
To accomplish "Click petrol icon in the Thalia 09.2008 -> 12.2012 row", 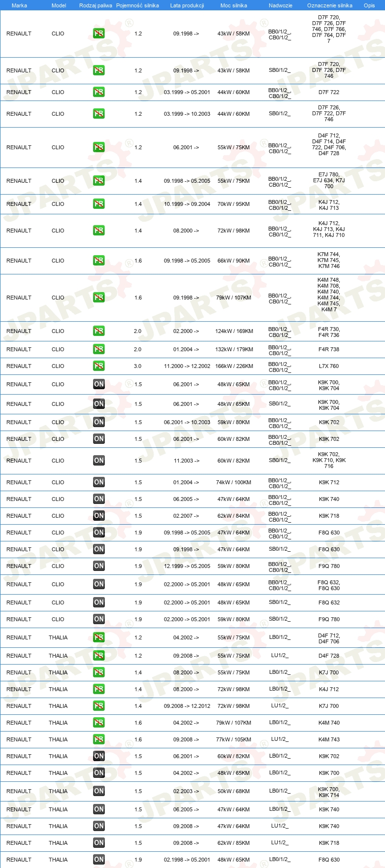I will click(x=99, y=706).
